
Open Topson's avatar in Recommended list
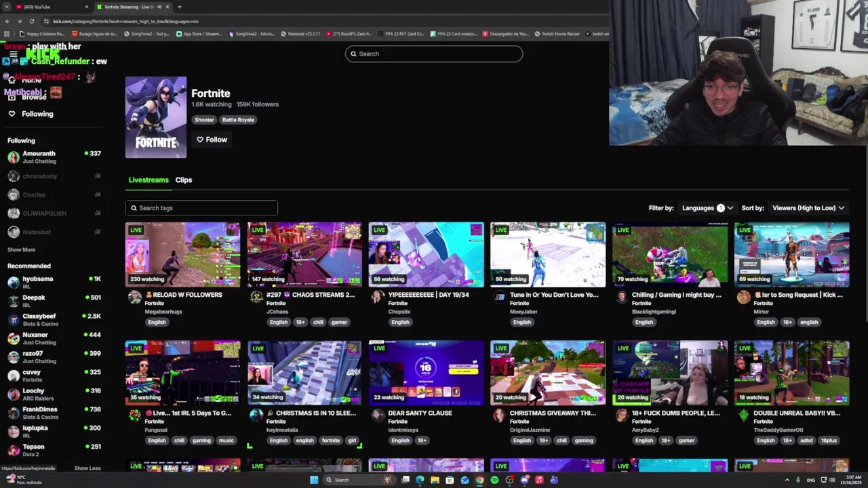point(14,450)
